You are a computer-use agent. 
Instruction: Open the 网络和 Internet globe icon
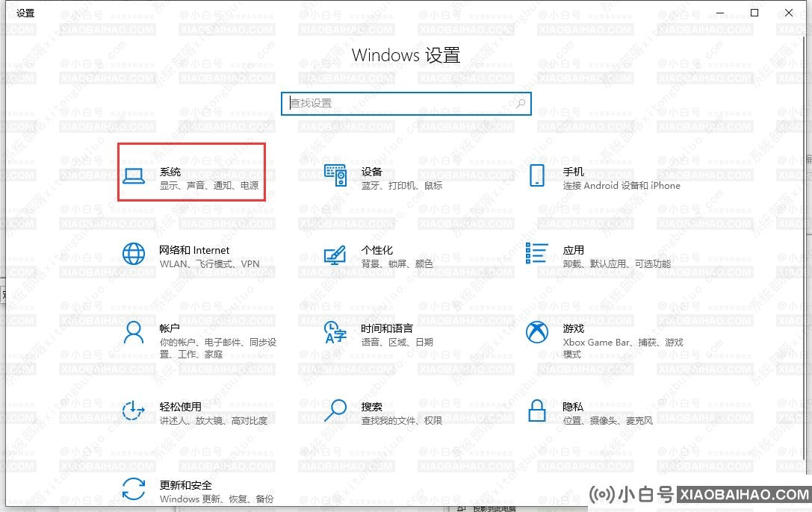(134, 254)
